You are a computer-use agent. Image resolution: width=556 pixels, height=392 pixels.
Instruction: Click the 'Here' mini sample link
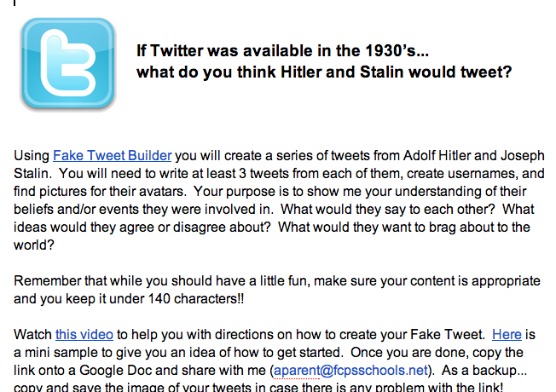tap(507, 334)
